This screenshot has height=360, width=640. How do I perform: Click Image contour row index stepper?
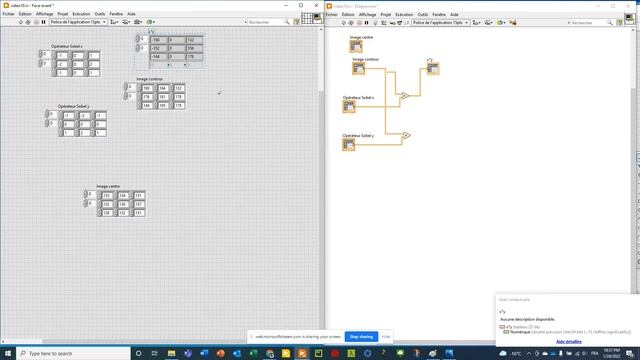coord(126,87)
